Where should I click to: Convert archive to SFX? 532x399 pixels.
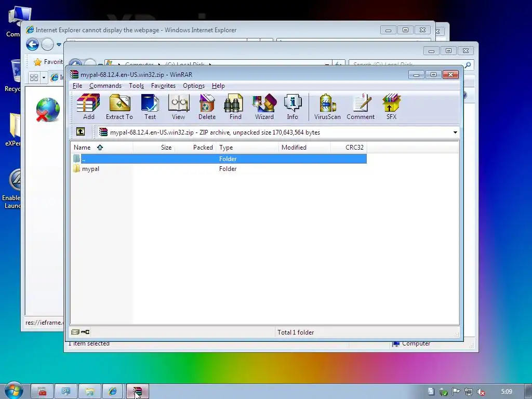pyautogui.click(x=391, y=107)
